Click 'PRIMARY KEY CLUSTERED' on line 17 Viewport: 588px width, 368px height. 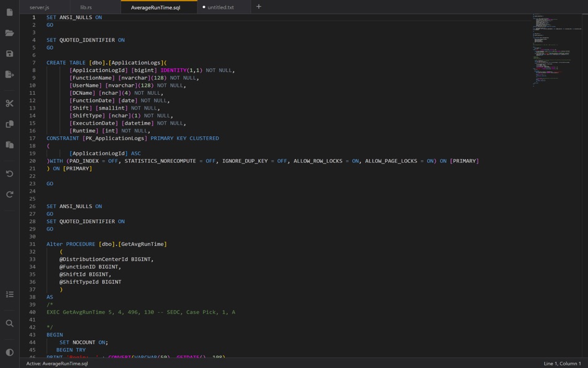coord(184,138)
